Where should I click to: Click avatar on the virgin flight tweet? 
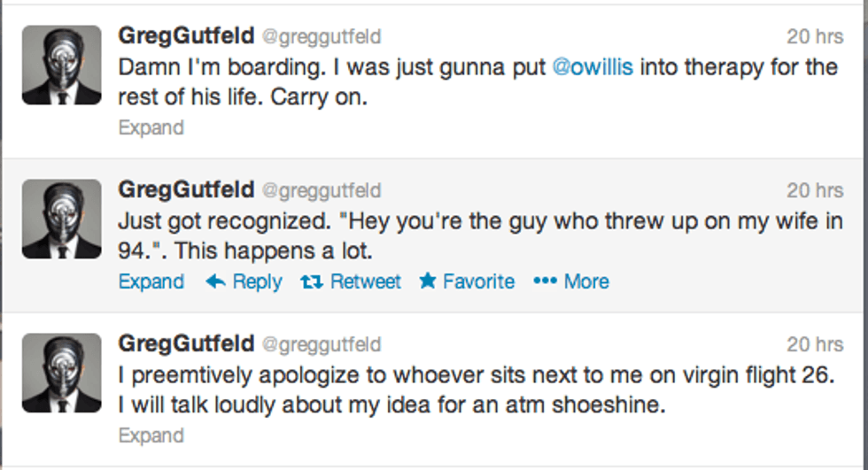coord(61,373)
